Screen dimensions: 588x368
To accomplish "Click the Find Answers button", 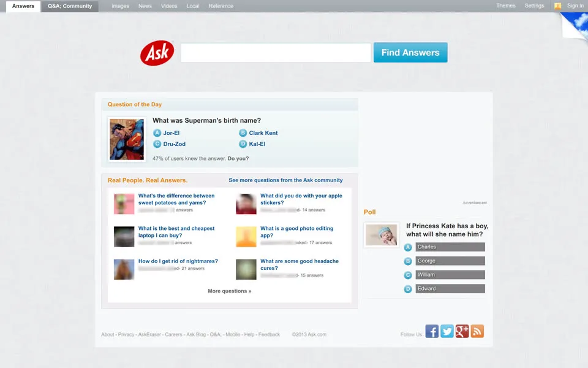I will click(410, 52).
